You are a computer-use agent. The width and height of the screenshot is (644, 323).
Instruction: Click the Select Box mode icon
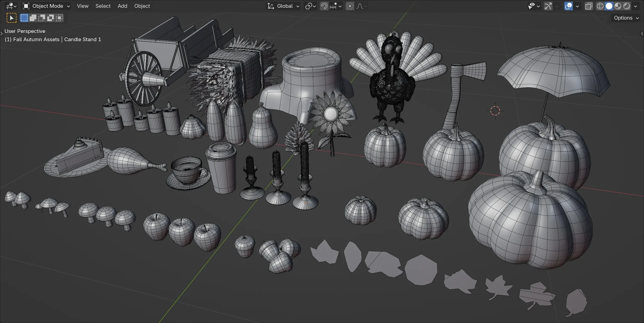coord(24,18)
